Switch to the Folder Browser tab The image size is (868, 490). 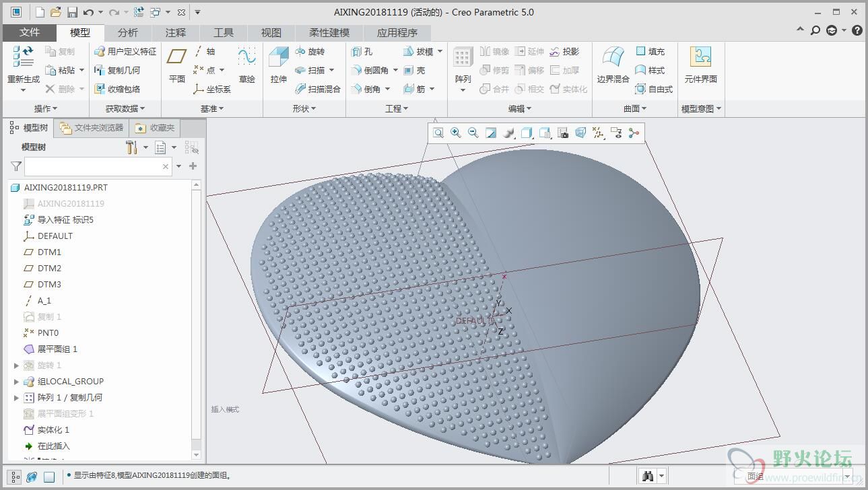(92, 128)
